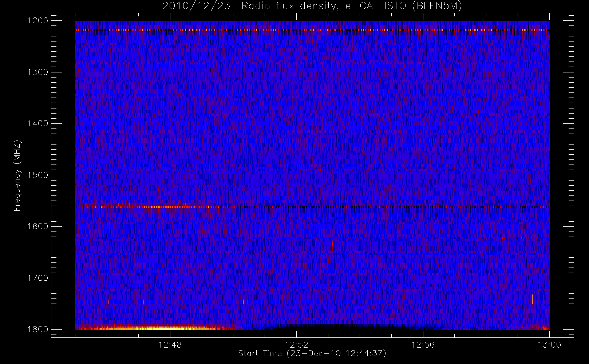Click the "Frequency (MHZ)" axis label

(x=17, y=175)
